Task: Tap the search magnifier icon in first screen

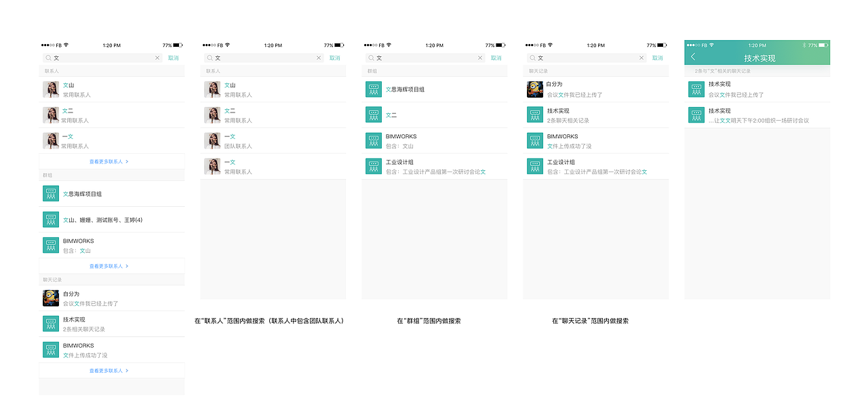Action: [x=47, y=58]
